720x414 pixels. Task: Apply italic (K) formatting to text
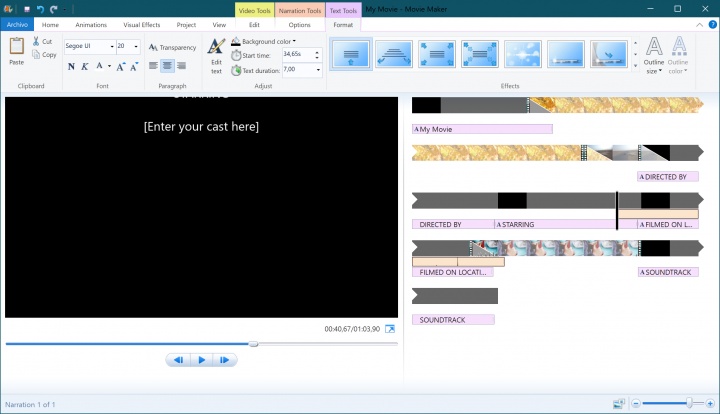[x=85, y=67]
